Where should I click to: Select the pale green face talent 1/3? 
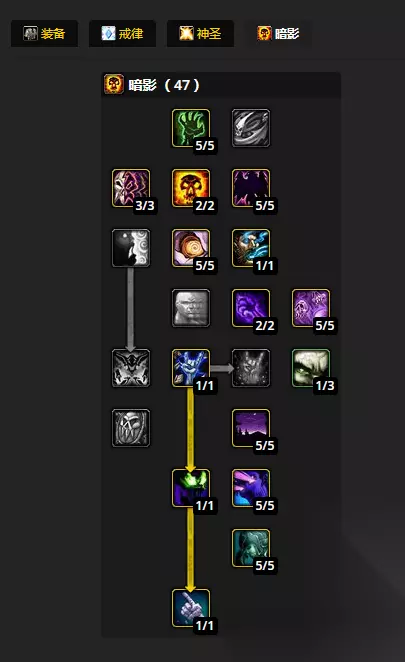pyautogui.click(x=311, y=368)
